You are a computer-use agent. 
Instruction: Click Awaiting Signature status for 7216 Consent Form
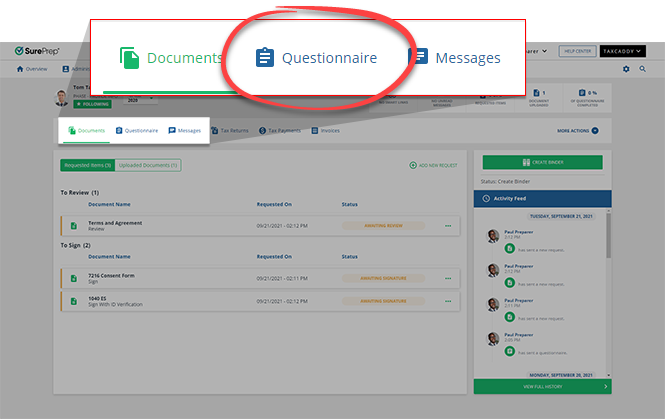coord(383,278)
